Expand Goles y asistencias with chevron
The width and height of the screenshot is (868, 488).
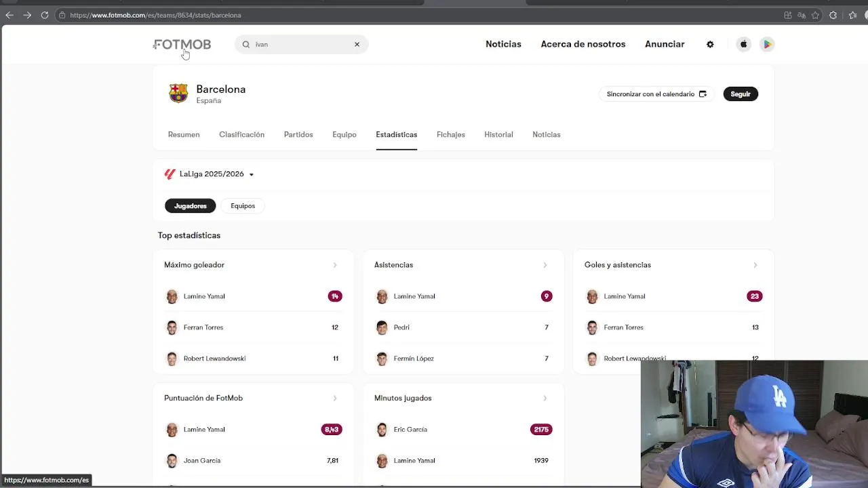755,265
